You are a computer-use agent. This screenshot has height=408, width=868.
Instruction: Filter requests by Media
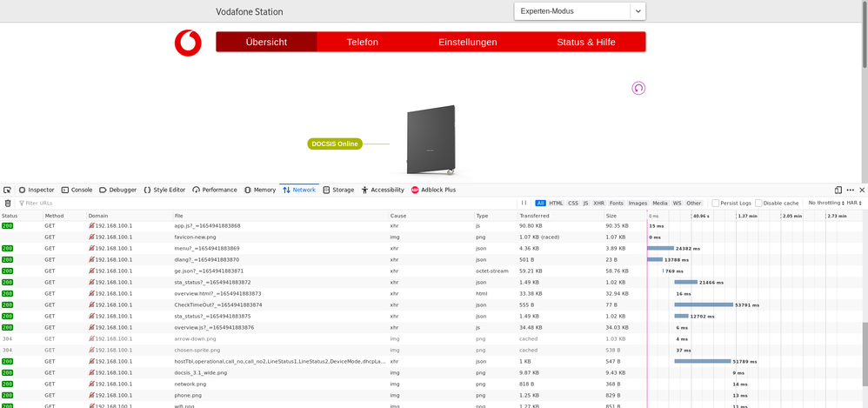(659, 204)
